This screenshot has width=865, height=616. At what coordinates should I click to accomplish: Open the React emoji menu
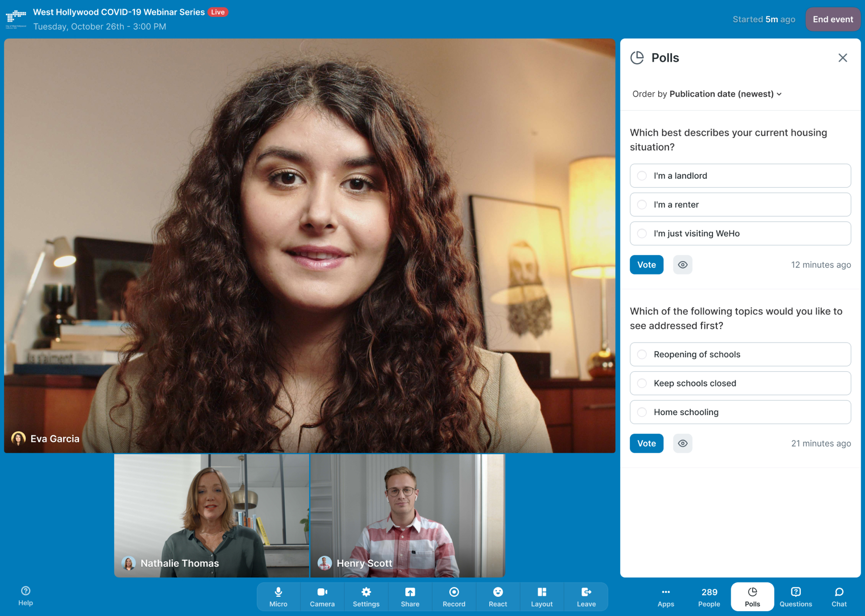[498, 597]
